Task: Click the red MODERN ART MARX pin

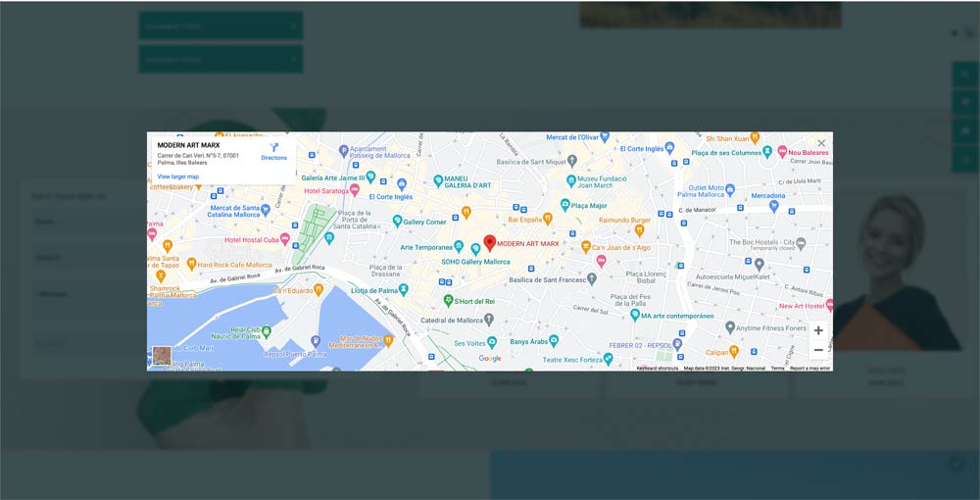Action: pos(490,242)
